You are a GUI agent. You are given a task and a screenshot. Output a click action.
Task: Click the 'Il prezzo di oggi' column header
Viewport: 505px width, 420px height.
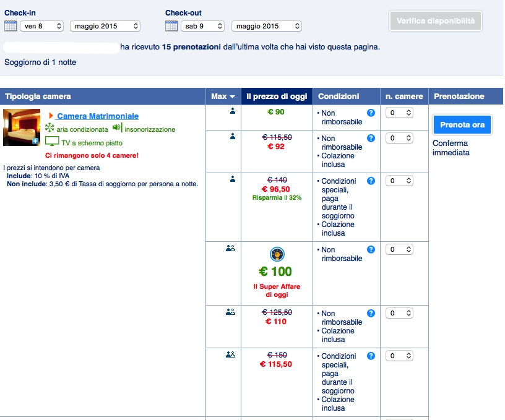[x=277, y=96]
